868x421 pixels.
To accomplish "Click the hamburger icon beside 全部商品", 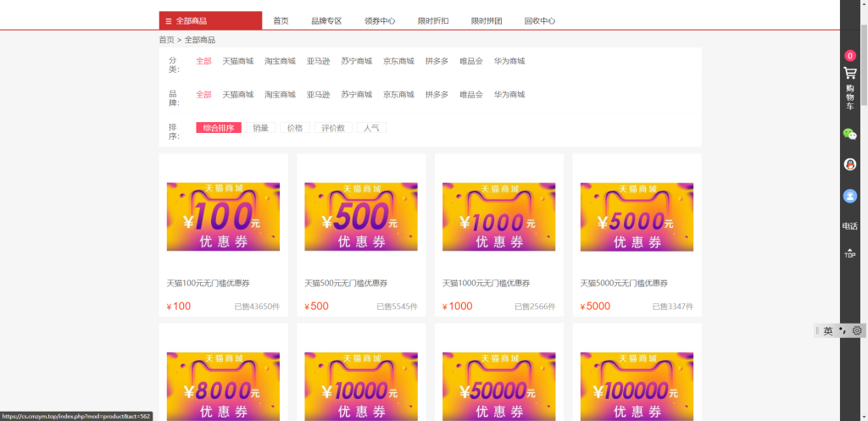I will click(x=169, y=21).
